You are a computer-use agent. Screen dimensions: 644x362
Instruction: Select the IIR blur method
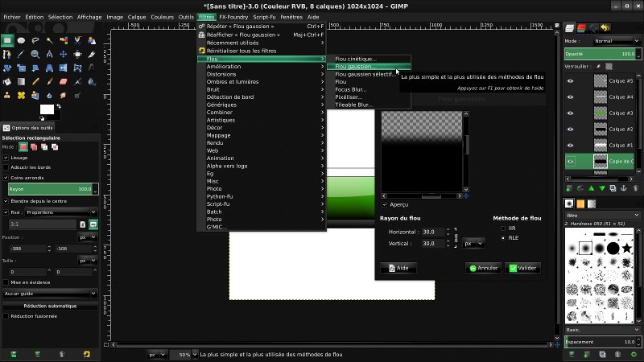click(503, 228)
